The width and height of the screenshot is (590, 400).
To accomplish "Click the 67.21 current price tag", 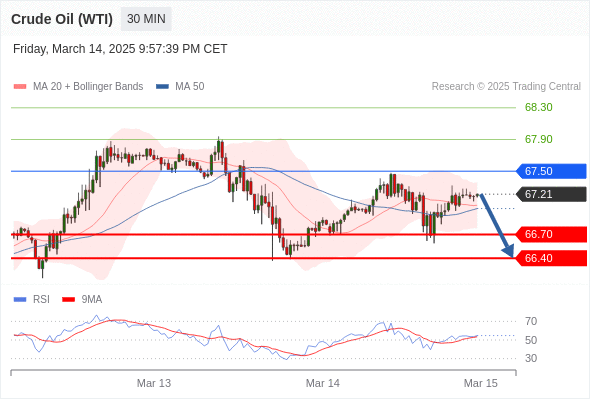I will [551, 194].
